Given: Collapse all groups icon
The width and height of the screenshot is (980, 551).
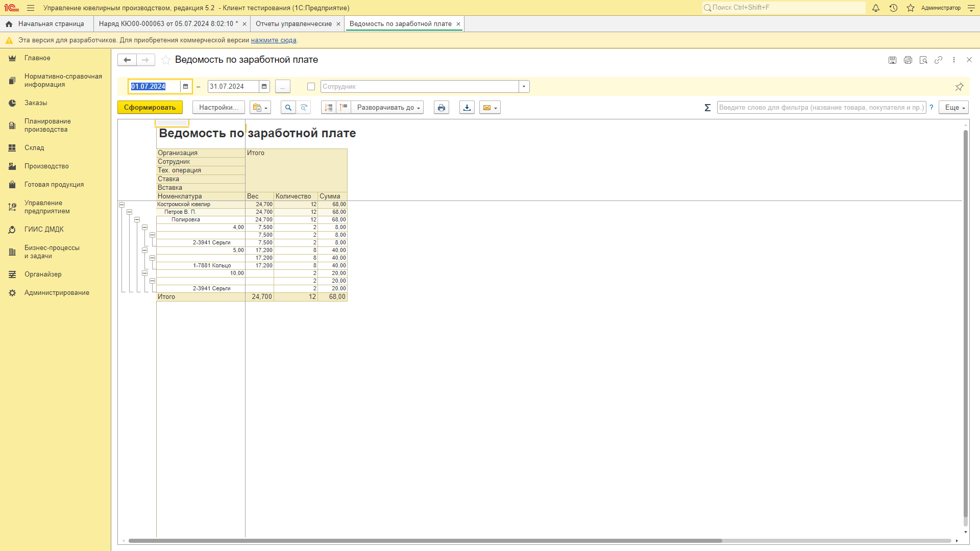Looking at the screenshot, I should pyautogui.click(x=344, y=108).
